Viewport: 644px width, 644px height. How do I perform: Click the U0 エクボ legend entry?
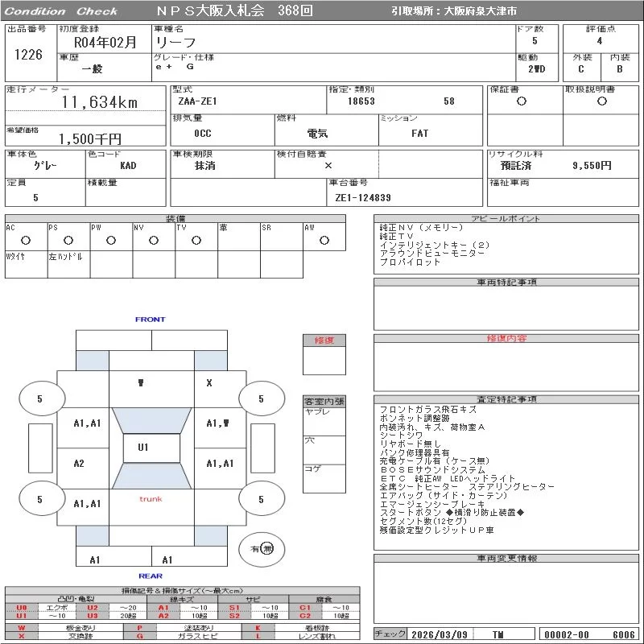coord(42,608)
